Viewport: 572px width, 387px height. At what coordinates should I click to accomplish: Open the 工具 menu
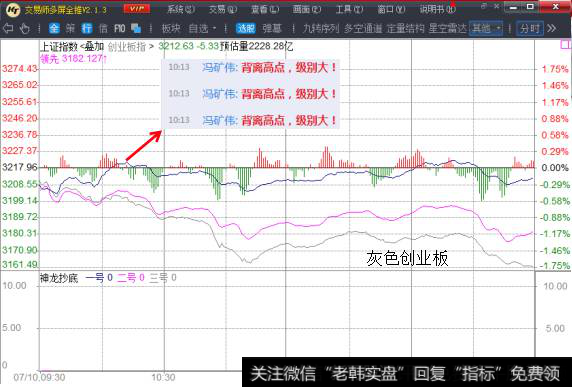349,9
